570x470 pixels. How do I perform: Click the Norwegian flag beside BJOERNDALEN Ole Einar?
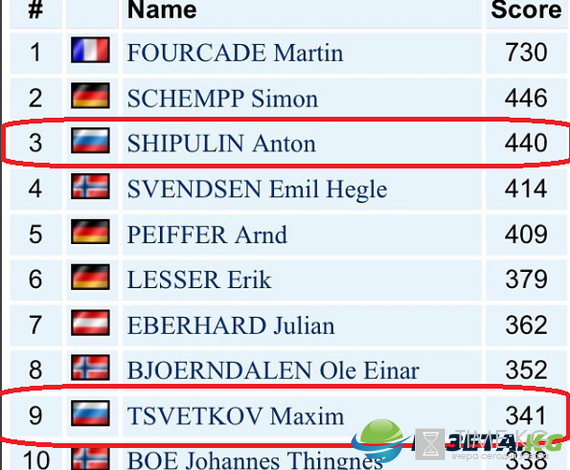coord(90,367)
